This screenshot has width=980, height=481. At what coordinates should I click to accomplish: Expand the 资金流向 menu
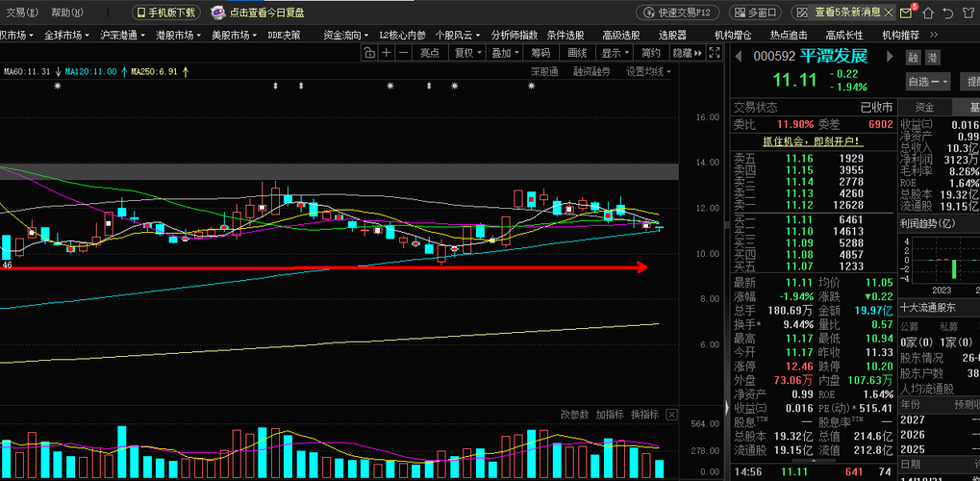coord(346,35)
